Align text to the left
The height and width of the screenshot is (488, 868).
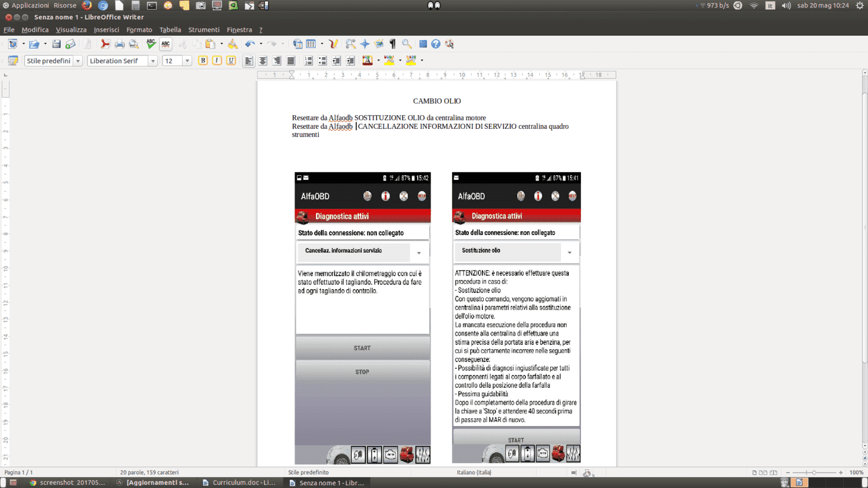pyautogui.click(x=249, y=61)
